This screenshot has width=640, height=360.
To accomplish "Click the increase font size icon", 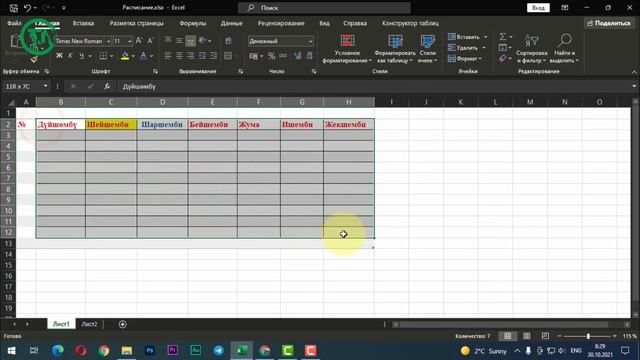I will [x=139, y=41].
